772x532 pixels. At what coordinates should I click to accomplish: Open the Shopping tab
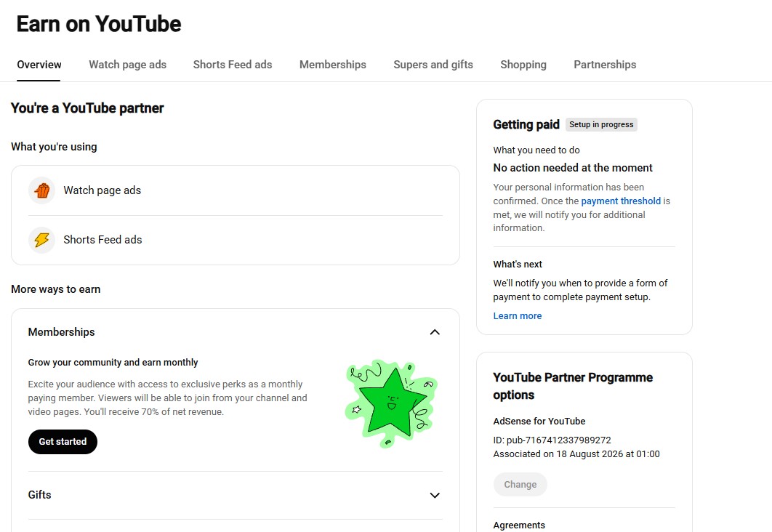pyautogui.click(x=523, y=65)
